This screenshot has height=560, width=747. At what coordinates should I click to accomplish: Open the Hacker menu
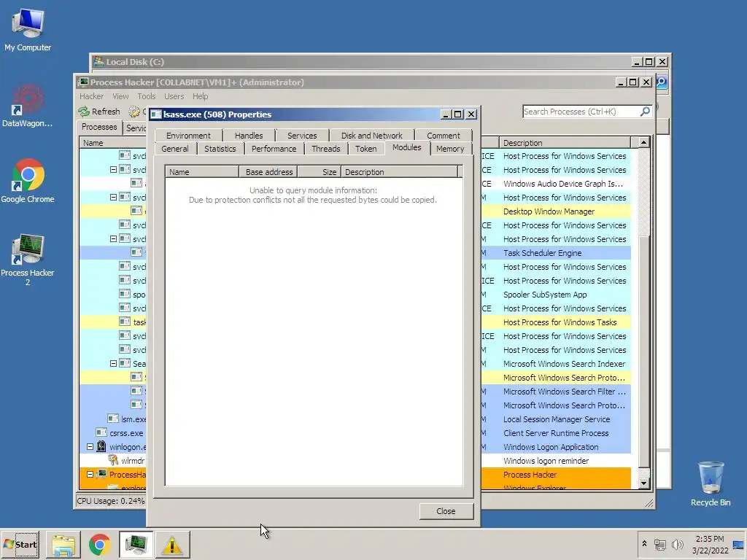tap(91, 96)
